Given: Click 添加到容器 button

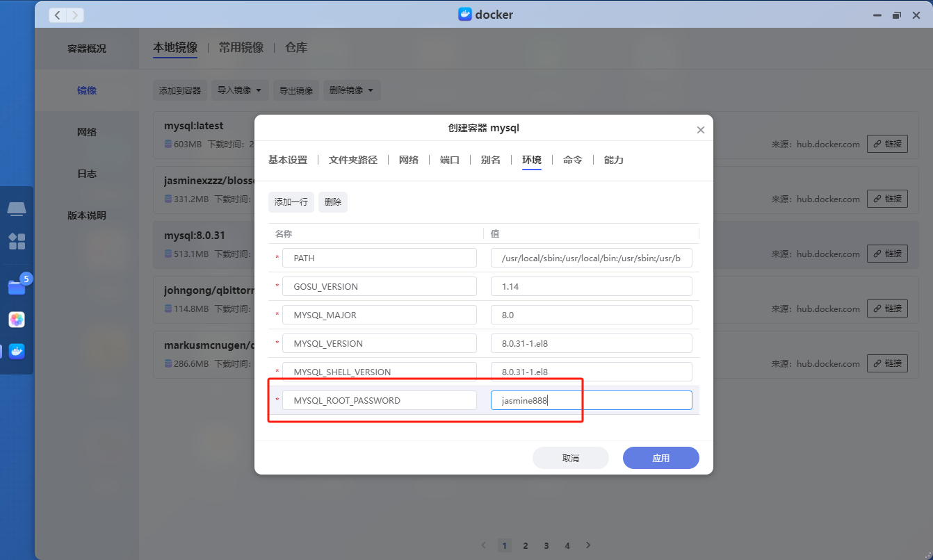Looking at the screenshot, I should click(x=180, y=90).
